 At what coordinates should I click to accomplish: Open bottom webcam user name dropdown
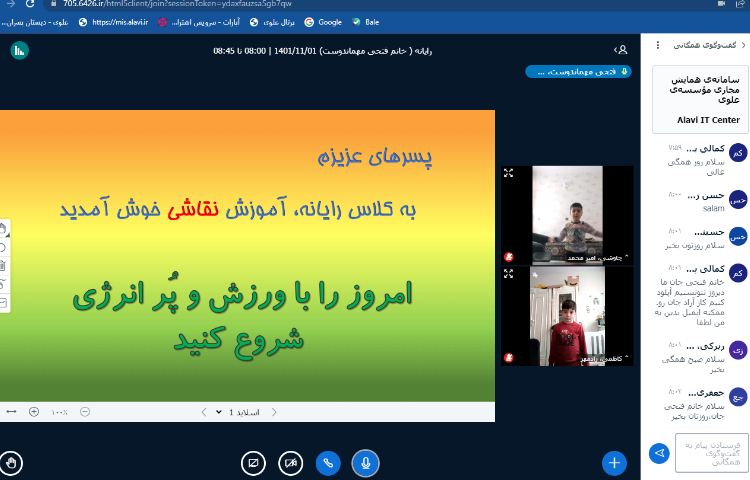604,358
